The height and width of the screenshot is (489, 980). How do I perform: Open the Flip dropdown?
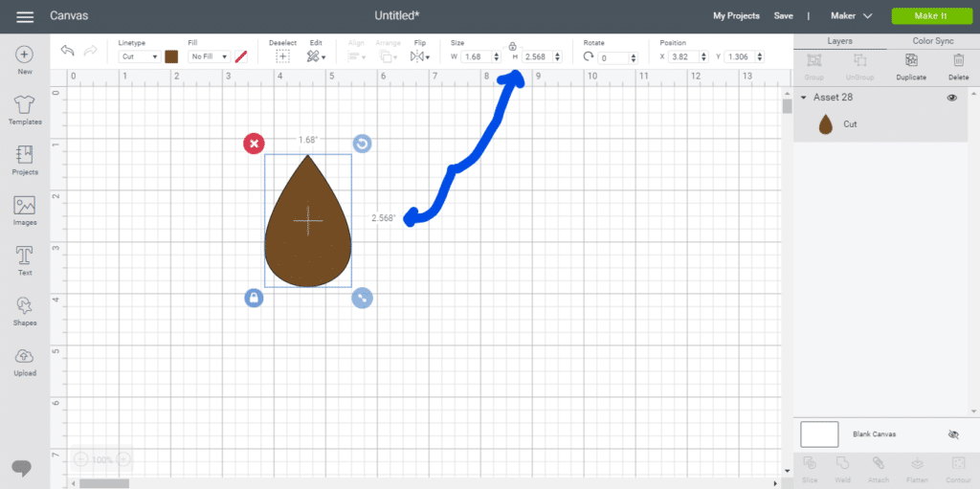tap(419, 56)
